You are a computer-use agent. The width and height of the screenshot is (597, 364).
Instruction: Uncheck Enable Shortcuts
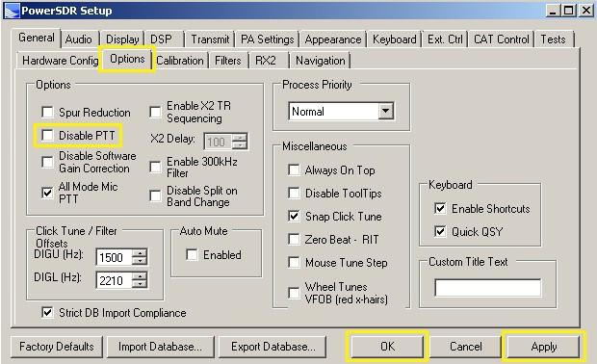[x=440, y=208]
